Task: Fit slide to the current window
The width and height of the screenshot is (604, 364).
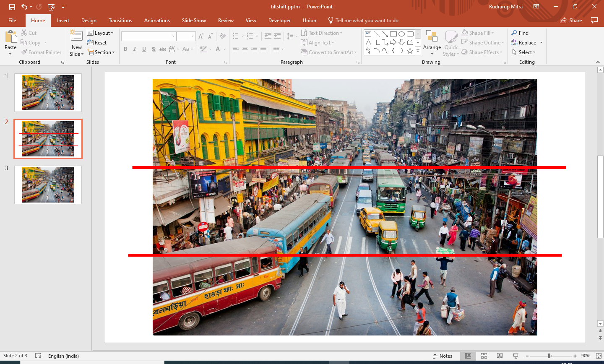Action: 599,356
